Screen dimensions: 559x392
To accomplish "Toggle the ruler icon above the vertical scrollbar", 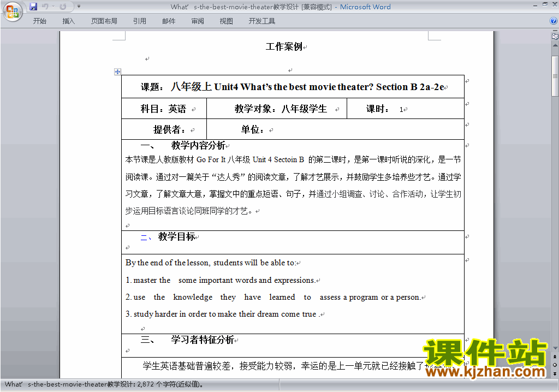I will [x=555, y=36].
